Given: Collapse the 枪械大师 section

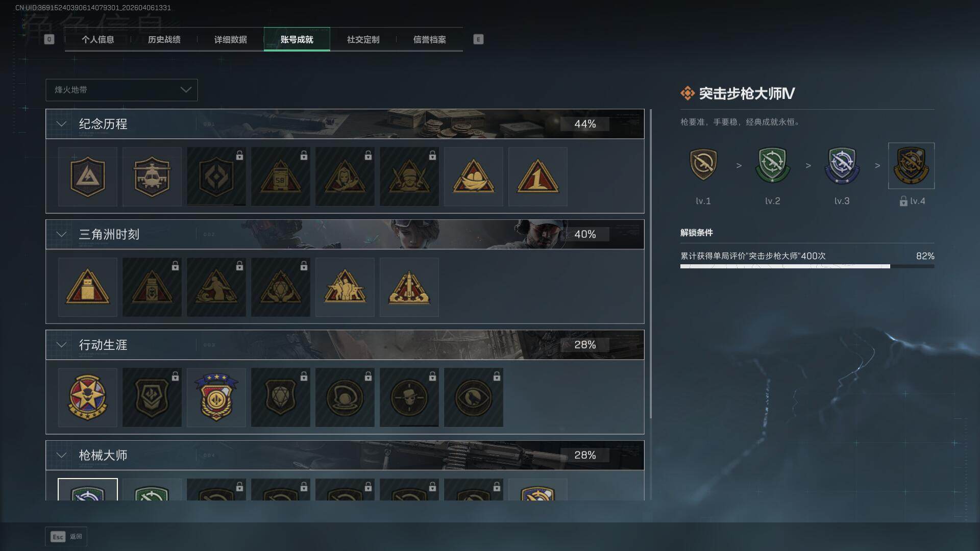Looking at the screenshot, I should click(61, 455).
